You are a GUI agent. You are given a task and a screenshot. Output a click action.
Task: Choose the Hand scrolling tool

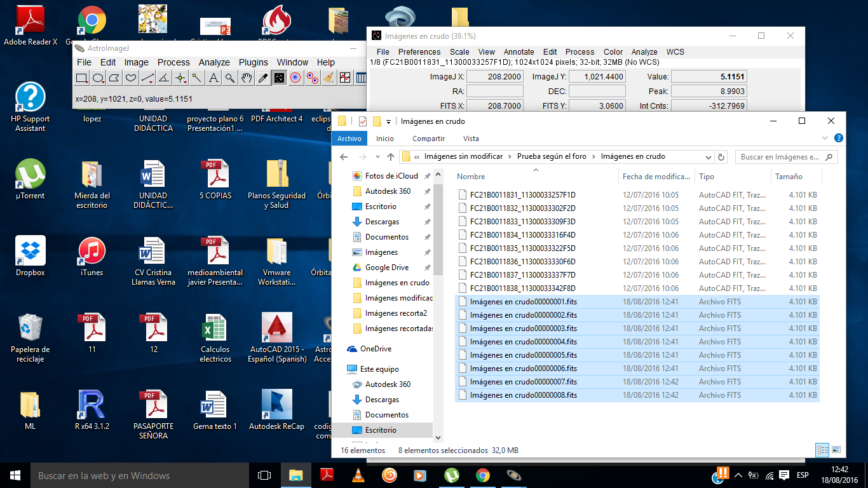point(247,78)
